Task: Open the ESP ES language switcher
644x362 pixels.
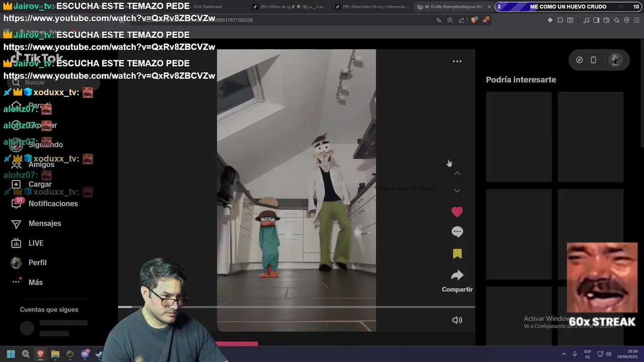Action: (588, 354)
